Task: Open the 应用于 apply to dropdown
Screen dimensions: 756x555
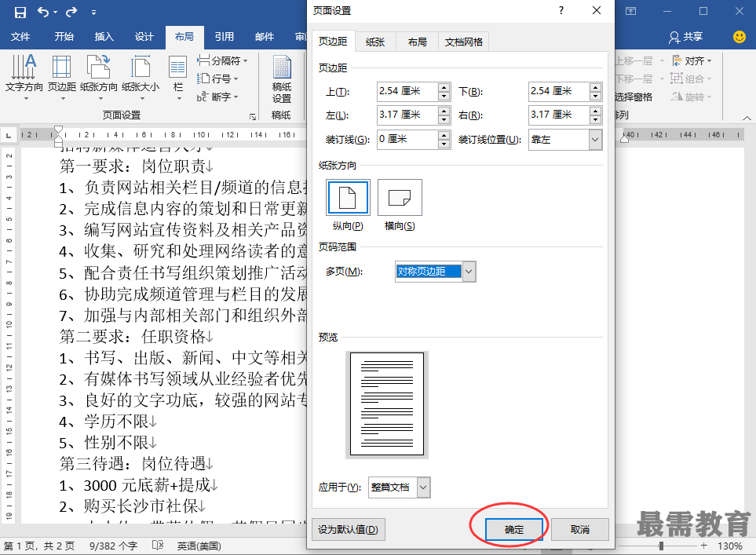Action: pyautogui.click(x=423, y=487)
